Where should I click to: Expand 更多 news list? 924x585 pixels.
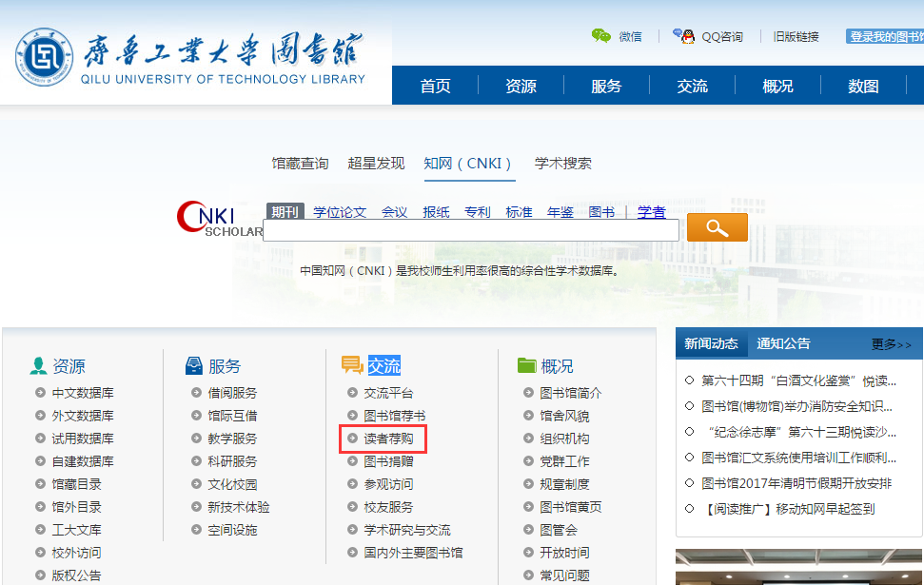coord(891,344)
